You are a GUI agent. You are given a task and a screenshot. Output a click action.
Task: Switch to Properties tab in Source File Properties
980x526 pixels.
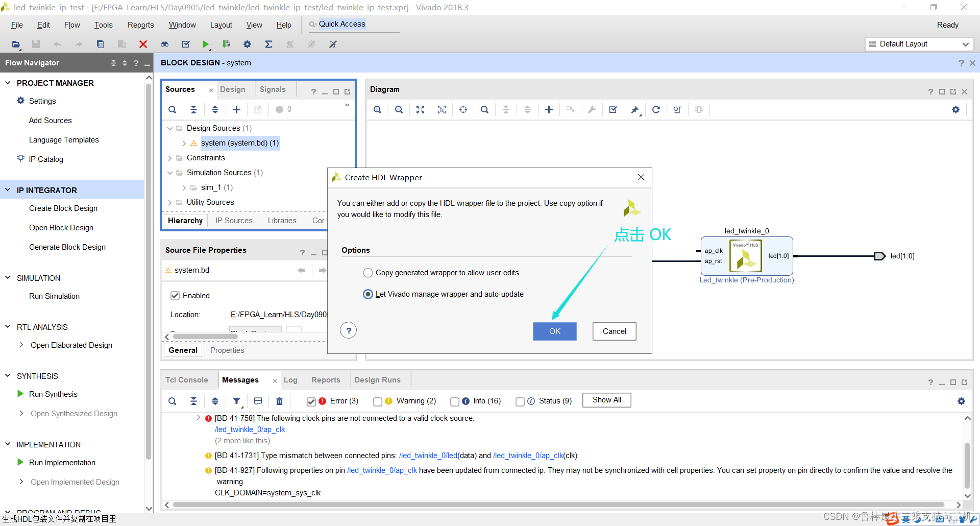(x=227, y=350)
